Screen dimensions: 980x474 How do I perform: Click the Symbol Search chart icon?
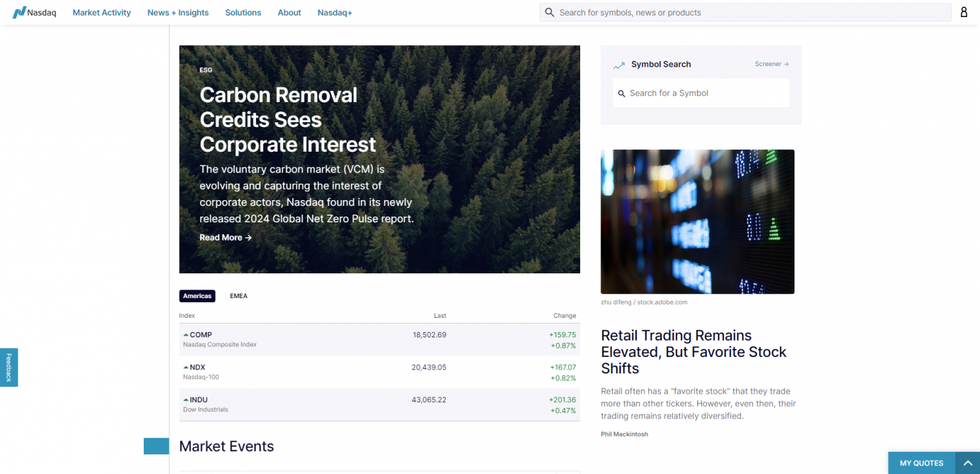[619, 65]
